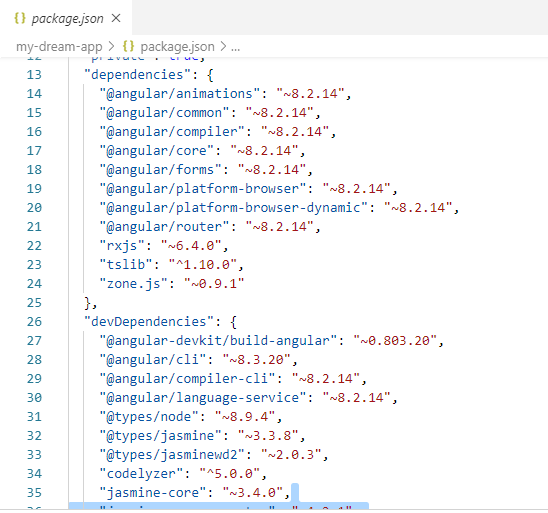
Task: Click the "@angular/language-service" key
Action: point(203,397)
